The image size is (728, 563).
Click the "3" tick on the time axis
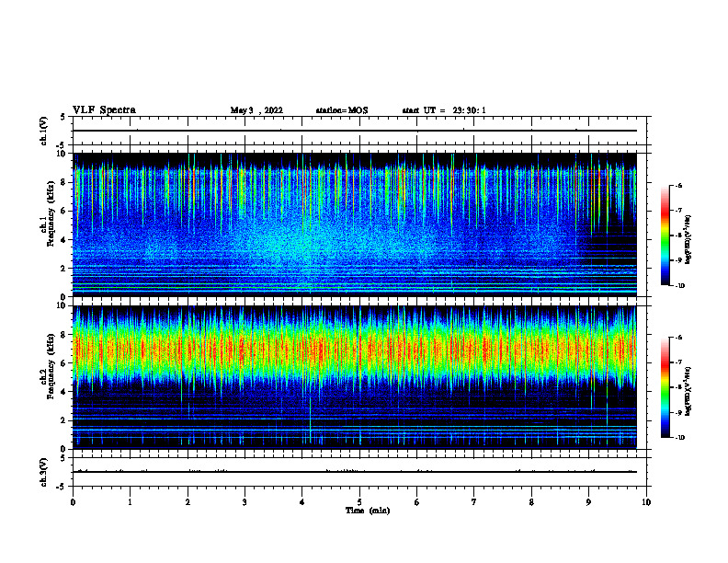[x=245, y=502]
